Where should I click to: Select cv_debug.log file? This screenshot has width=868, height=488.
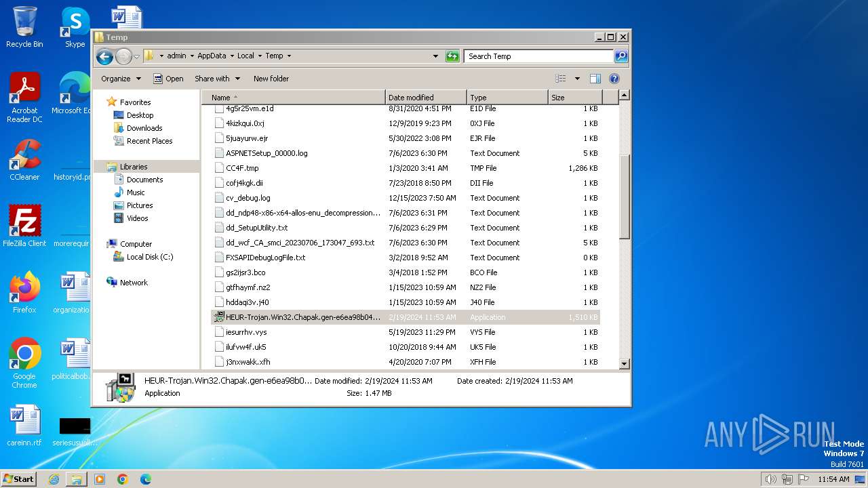pyautogui.click(x=406, y=198)
